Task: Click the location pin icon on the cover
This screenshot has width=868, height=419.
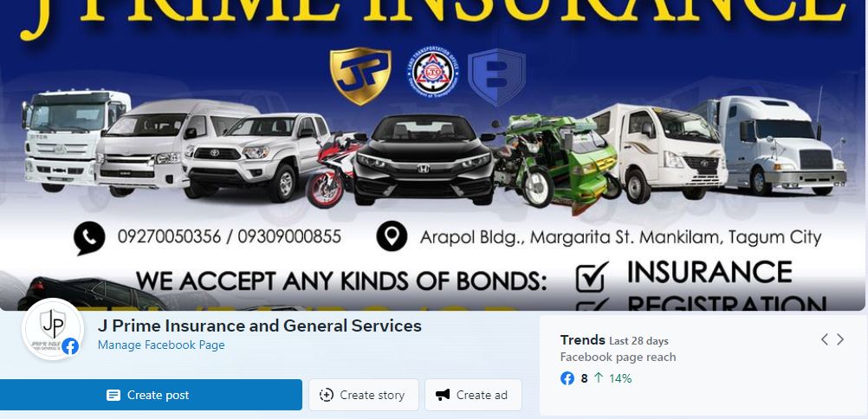Action: (392, 236)
